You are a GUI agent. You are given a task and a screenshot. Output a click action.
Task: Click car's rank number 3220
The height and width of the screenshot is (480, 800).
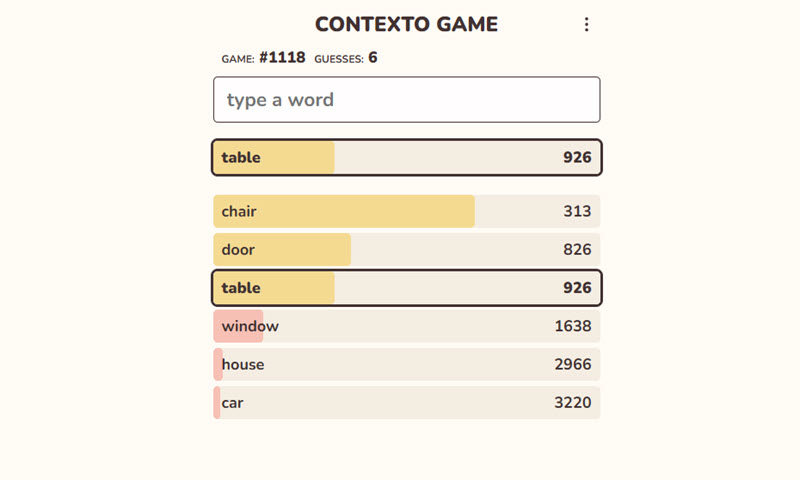(x=573, y=402)
